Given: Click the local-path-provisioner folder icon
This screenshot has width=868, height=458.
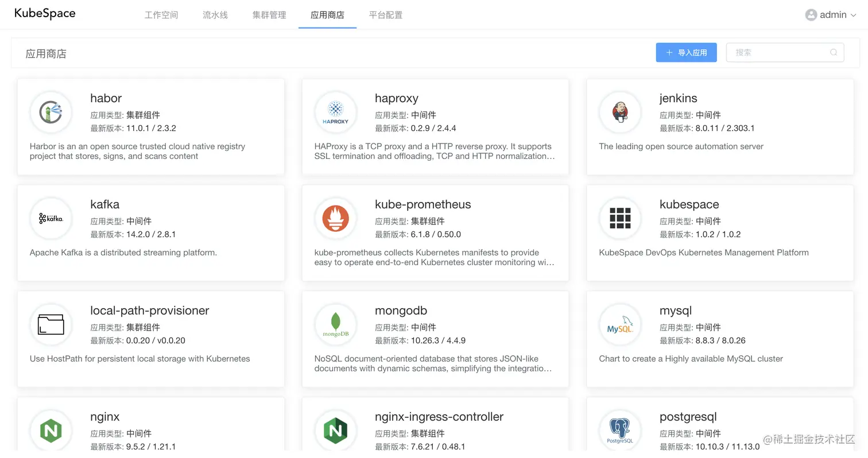Looking at the screenshot, I should pos(51,324).
